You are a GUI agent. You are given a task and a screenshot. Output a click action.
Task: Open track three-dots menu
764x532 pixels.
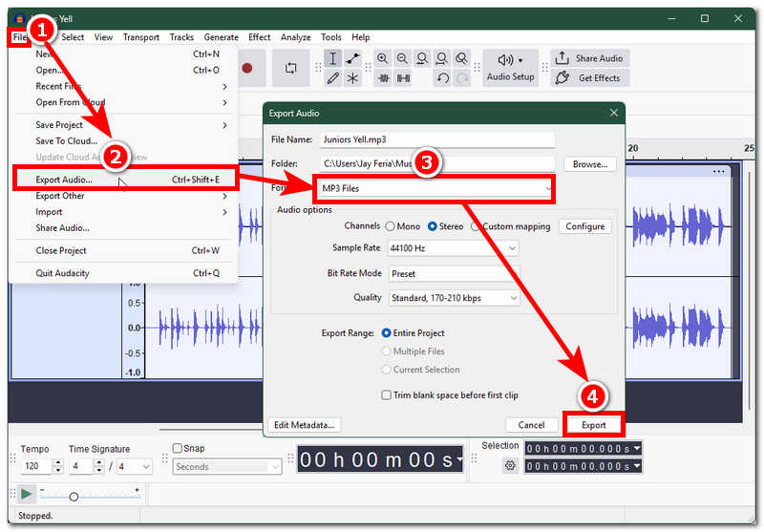[x=718, y=172]
